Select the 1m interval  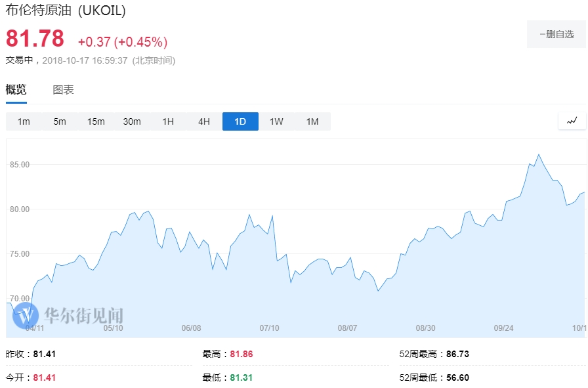pos(24,121)
